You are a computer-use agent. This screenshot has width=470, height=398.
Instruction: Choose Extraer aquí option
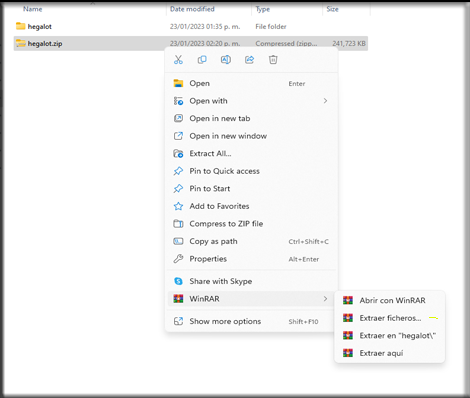coord(389,353)
